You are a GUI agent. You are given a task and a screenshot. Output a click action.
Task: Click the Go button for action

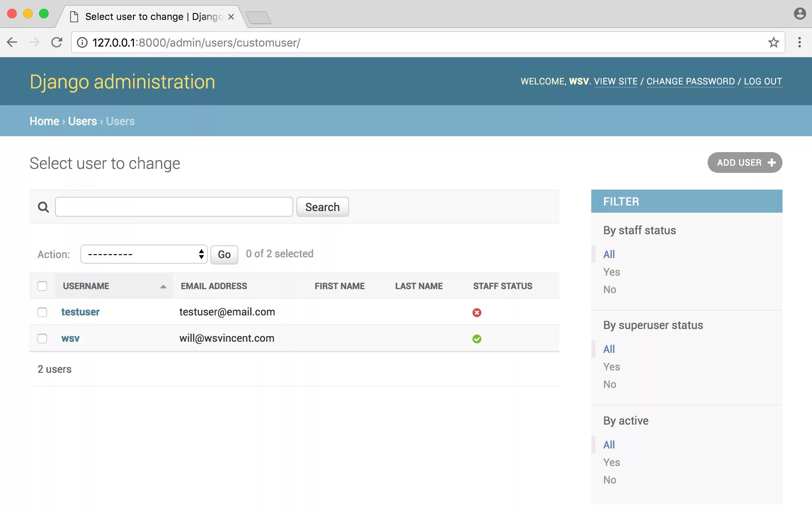coord(224,254)
